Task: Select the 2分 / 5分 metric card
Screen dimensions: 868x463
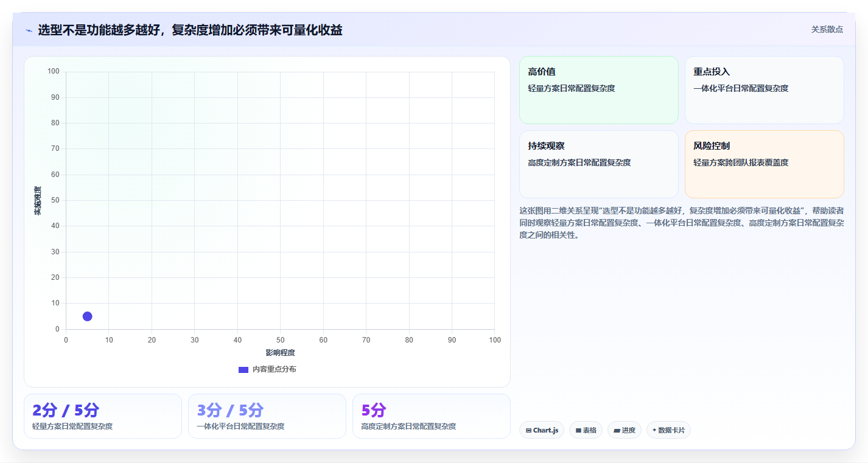Action: [x=103, y=416]
